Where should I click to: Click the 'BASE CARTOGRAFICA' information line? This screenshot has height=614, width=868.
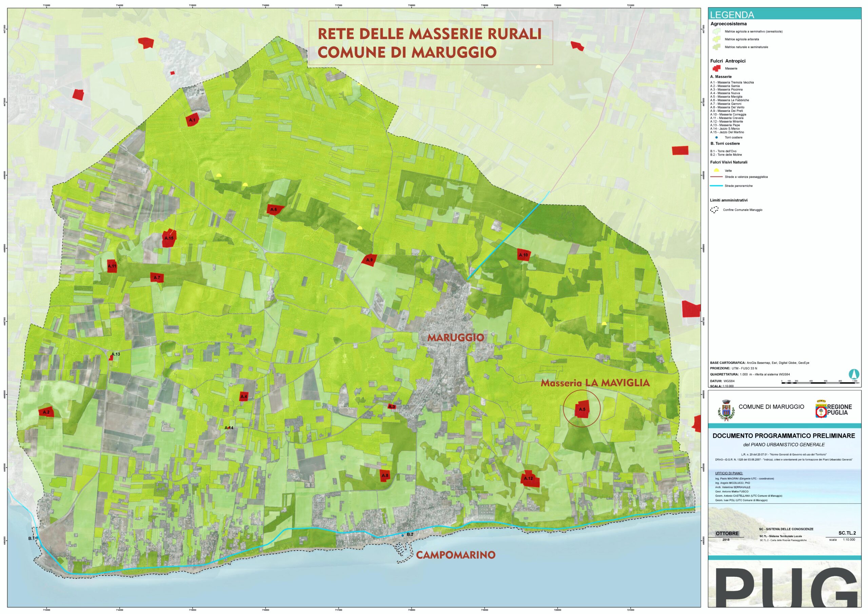(x=759, y=362)
